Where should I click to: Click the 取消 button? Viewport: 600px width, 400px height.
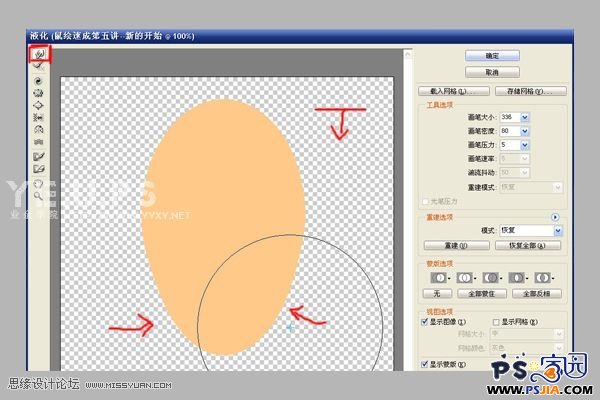492,72
